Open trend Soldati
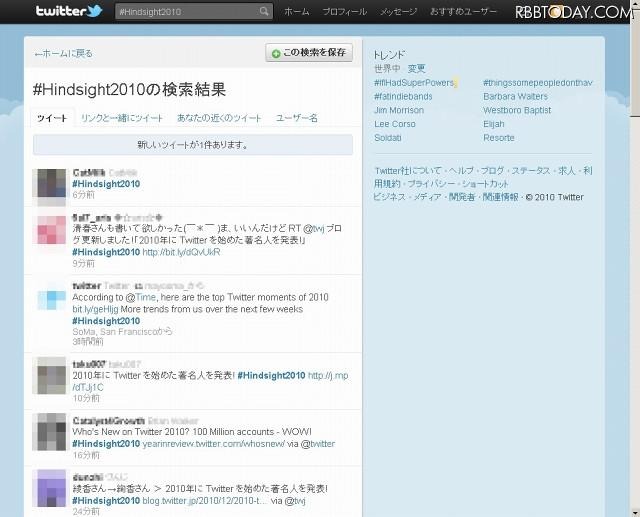640x517 pixels. pos(388,138)
